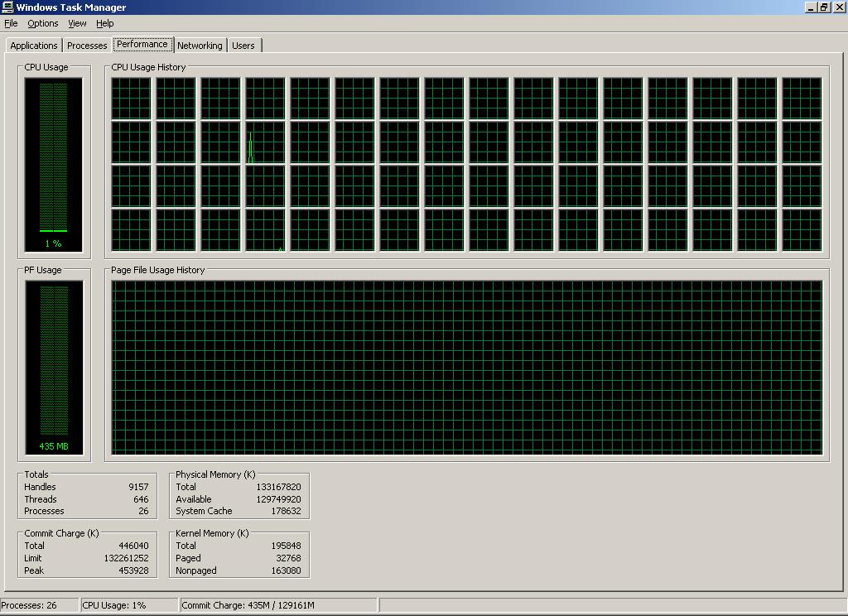Image resolution: width=848 pixels, height=616 pixels.
Task: Click the PF Usage gauge showing 435 MB
Action: [x=54, y=364]
